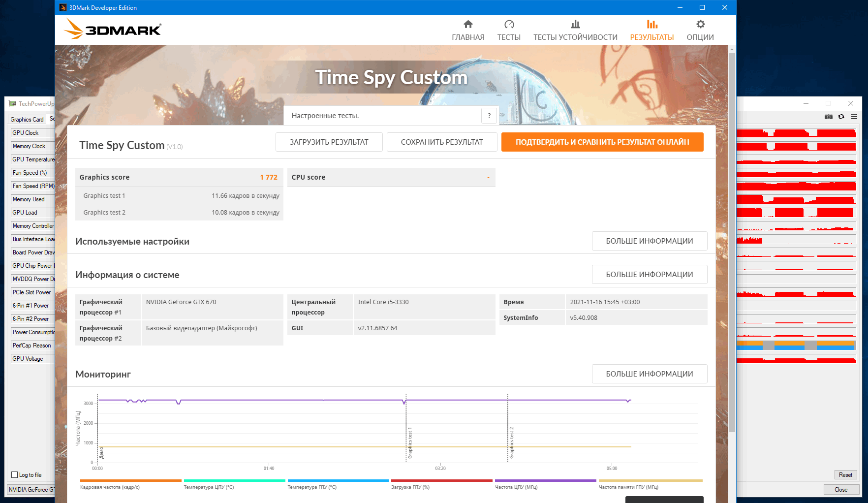This screenshot has height=503, width=868.
Task: Open more info for Используемые настройки
Action: 650,241
